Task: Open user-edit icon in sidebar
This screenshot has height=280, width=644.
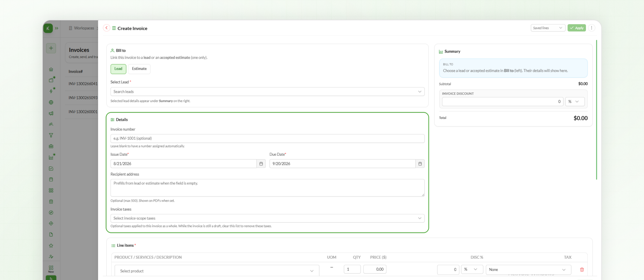Action: tap(51, 257)
